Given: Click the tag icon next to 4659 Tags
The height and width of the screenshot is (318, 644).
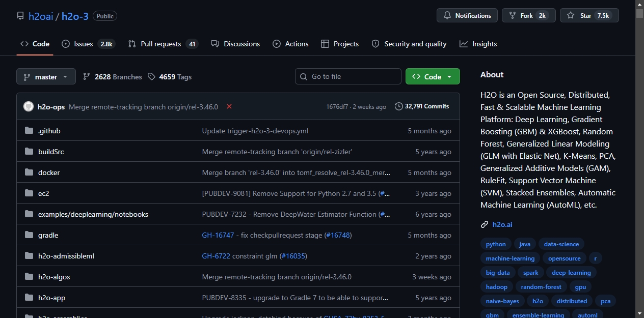Looking at the screenshot, I should point(151,77).
